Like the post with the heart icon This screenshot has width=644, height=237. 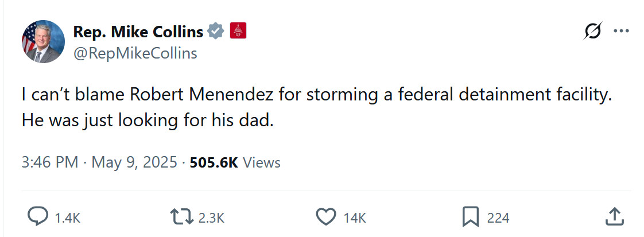pyautogui.click(x=326, y=217)
